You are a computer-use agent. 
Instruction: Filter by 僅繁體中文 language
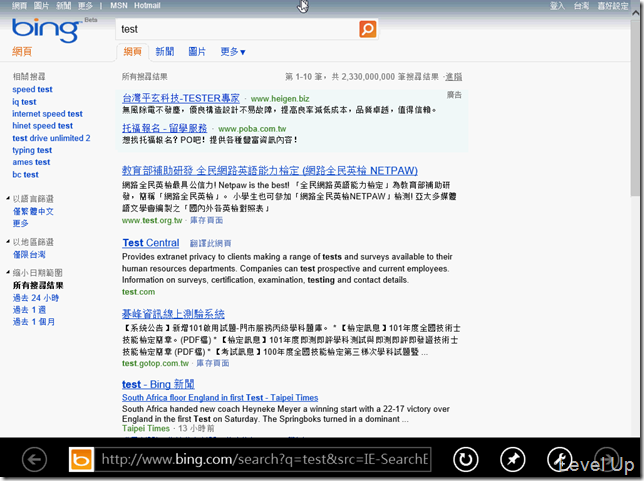[x=33, y=211]
